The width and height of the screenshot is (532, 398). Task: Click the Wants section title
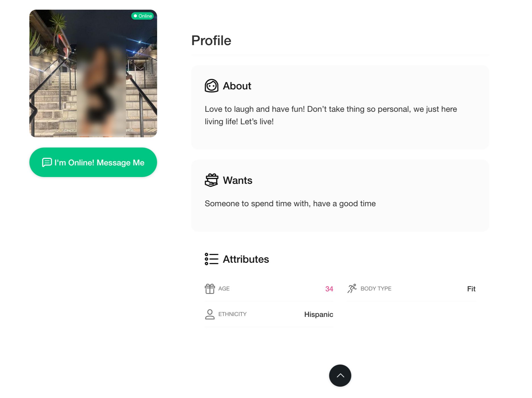237,180
